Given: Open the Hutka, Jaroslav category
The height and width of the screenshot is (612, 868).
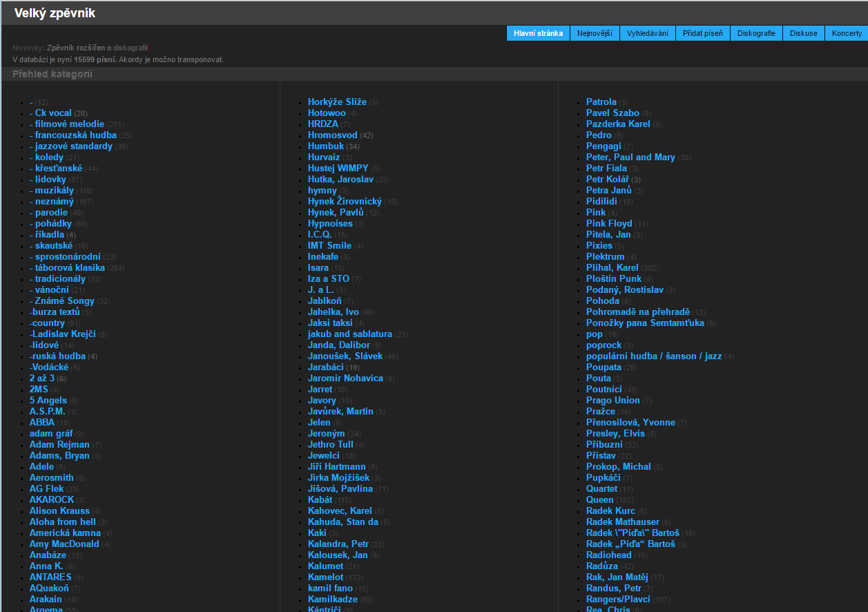Looking at the screenshot, I should pos(340,180).
